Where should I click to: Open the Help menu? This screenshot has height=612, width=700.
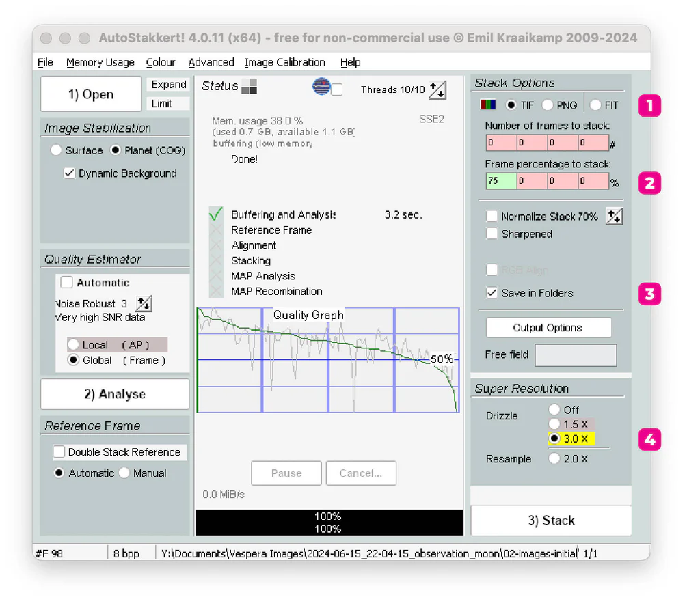351,62
